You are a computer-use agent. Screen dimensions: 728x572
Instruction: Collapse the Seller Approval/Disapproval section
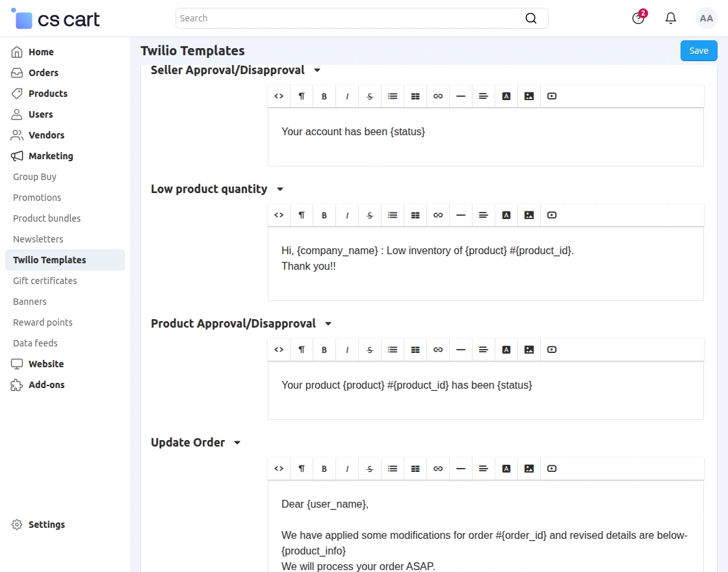317,70
